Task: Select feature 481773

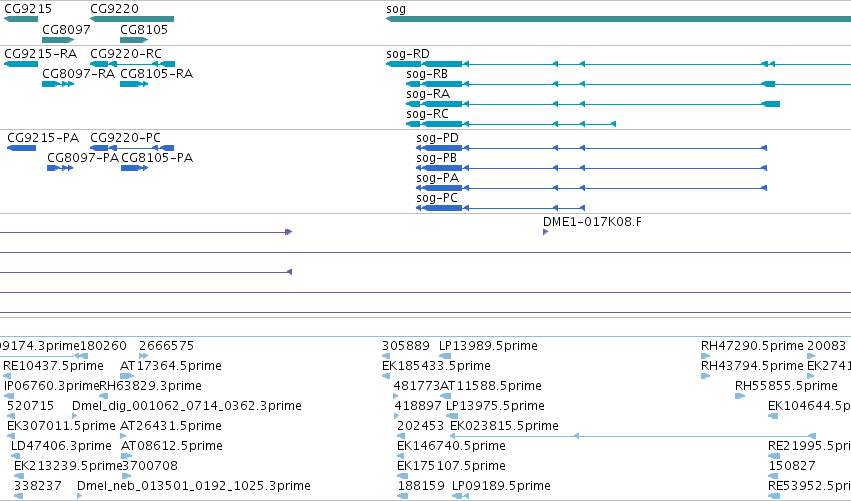Action: pyautogui.click(x=417, y=386)
